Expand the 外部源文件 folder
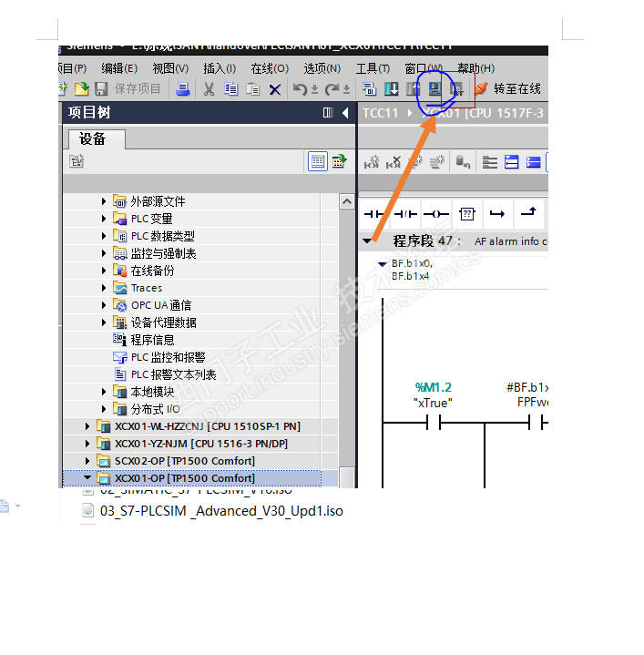The height and width of the screenshot is (655, 644). (x=104, y=201)
